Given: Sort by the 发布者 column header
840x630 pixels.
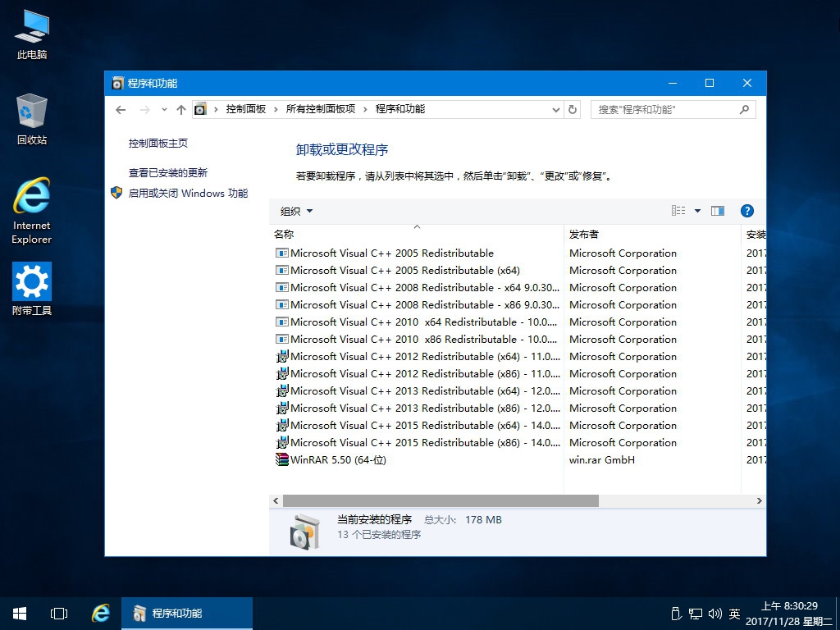Looking at the screenshot, I should [652, 234].
